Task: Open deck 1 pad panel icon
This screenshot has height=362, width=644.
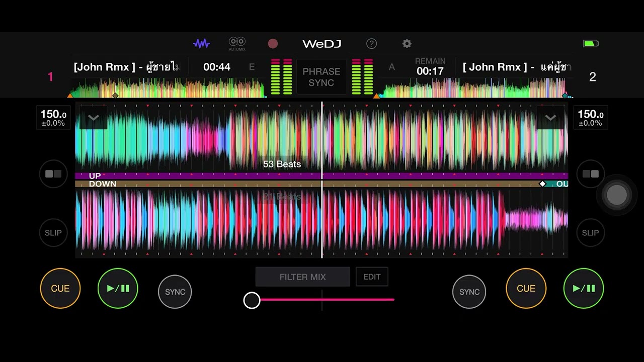Action: (x=53, y=174)
